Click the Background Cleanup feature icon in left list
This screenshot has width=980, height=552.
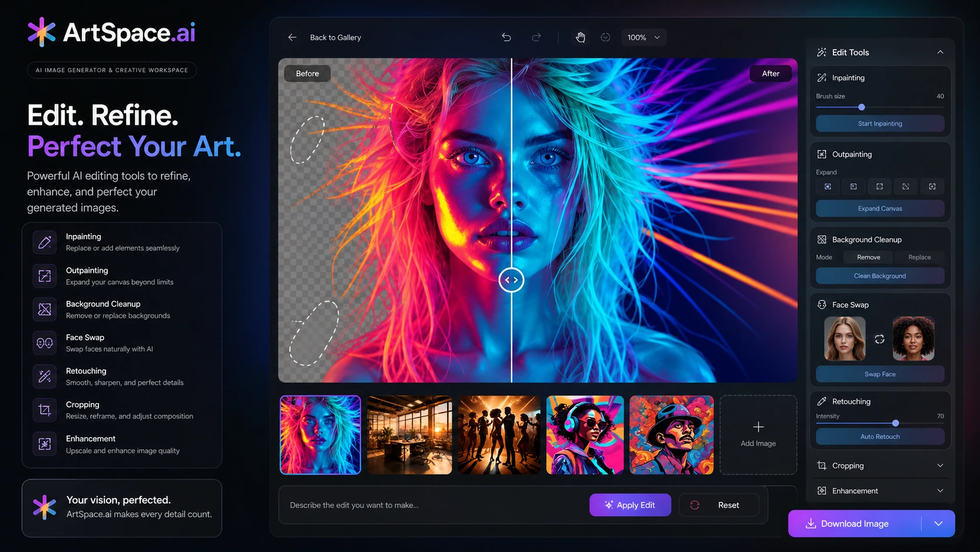pos(45,309)
